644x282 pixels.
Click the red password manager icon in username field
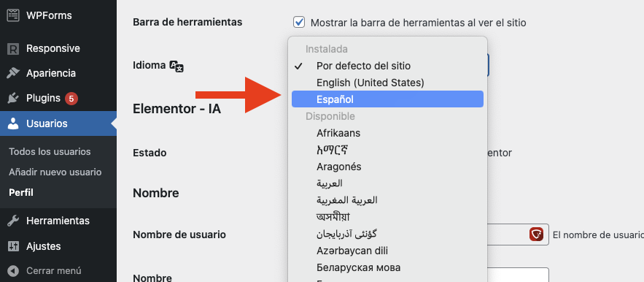536,235
